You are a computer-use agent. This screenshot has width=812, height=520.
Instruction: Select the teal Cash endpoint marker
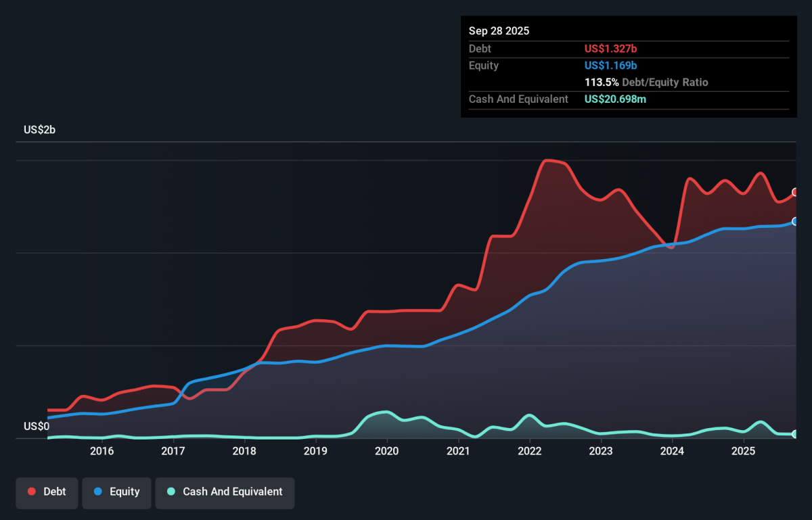pos(795,433)
